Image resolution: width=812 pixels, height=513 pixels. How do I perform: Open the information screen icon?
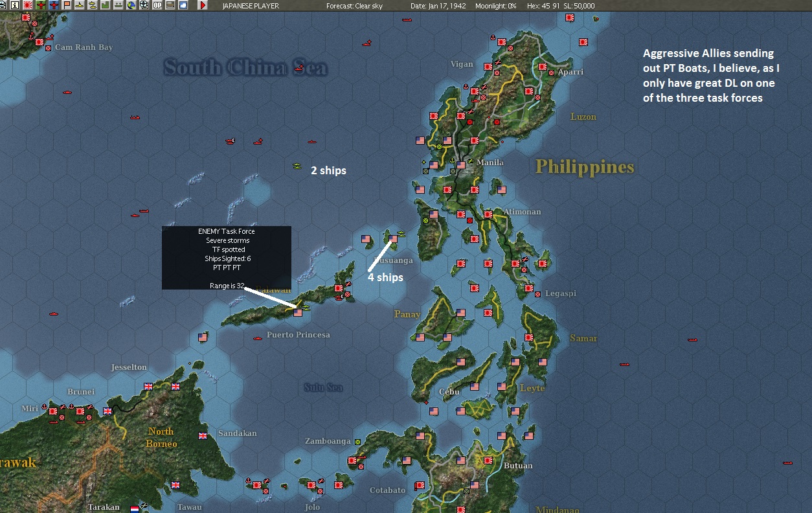point(14,5)
